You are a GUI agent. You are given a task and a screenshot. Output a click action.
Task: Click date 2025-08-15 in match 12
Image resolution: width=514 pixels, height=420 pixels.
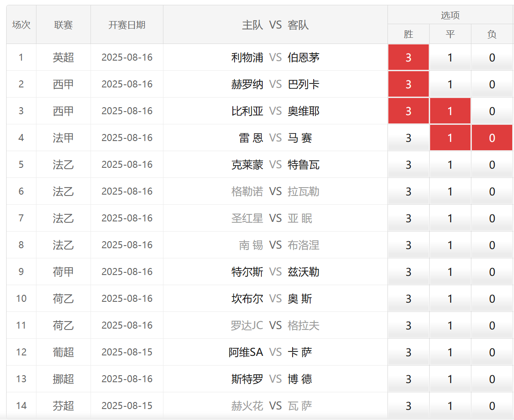tap(127, 352)
